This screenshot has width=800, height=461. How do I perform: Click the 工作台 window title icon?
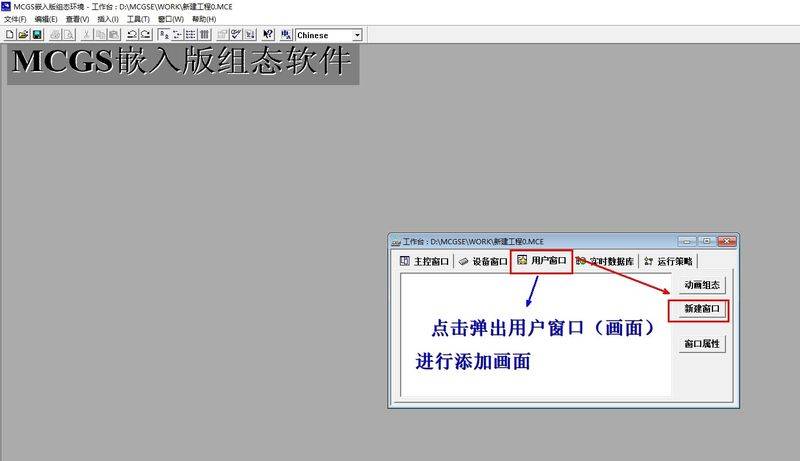coord(396,242)
